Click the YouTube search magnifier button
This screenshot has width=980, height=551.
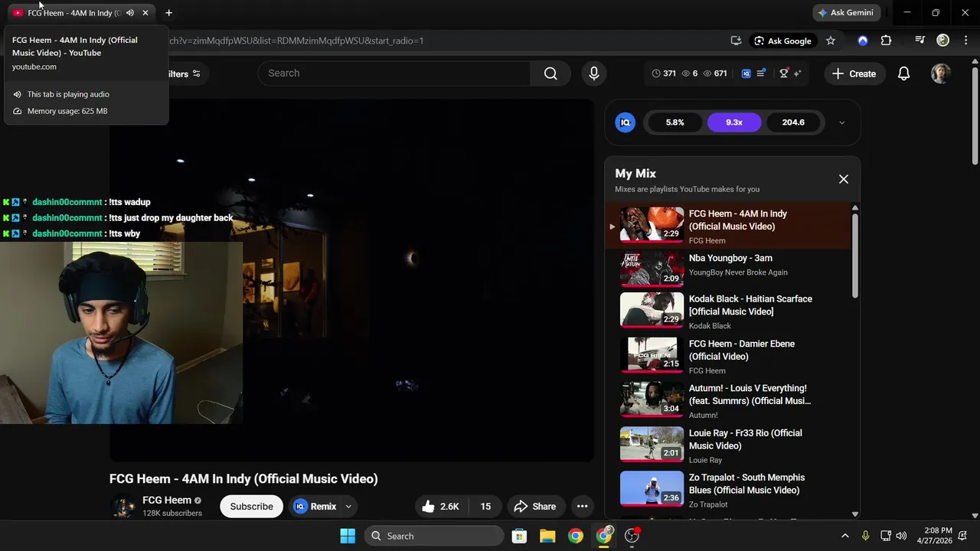550,73
